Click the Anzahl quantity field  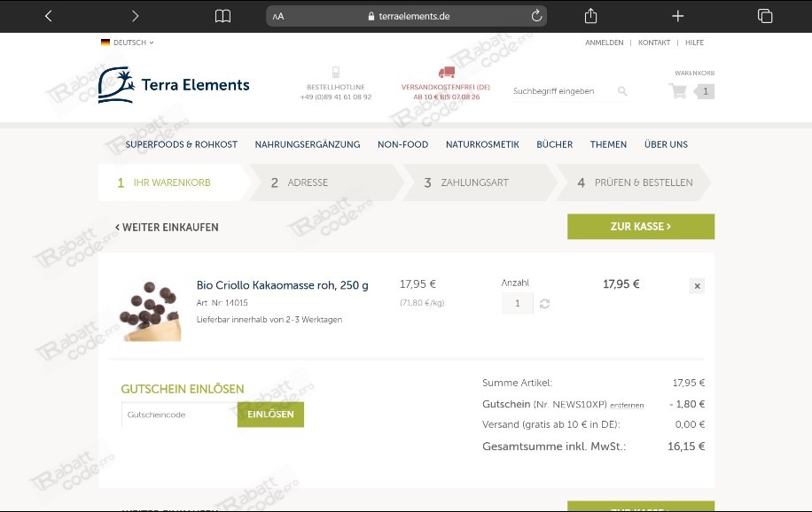517,303
